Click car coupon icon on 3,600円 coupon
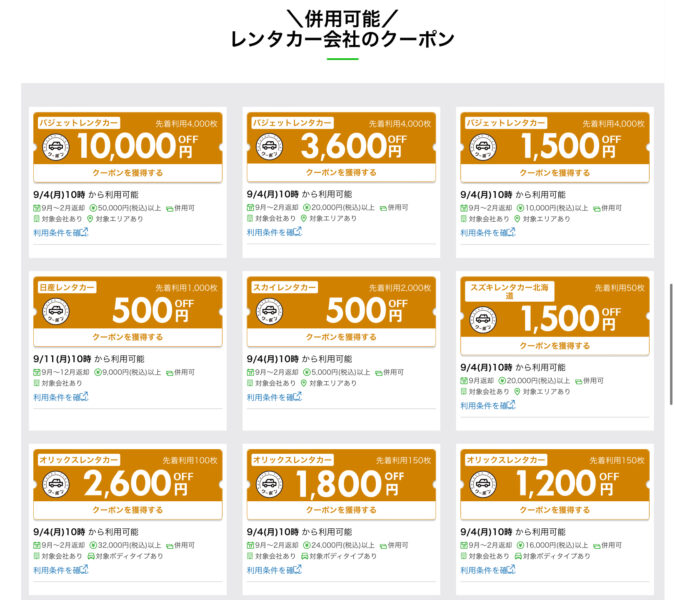 point(269,147)
